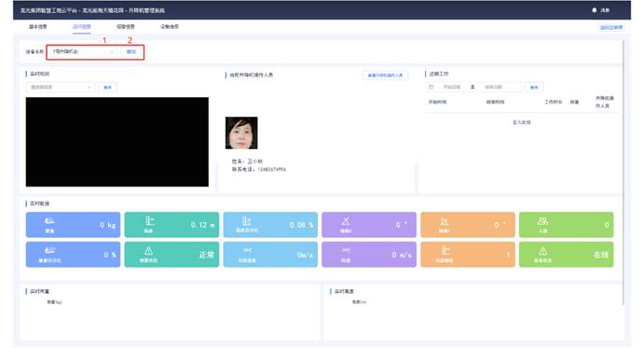The image size is (644, 348).
Task: Click the notification bell icon in header
Action: pos(594,10)
